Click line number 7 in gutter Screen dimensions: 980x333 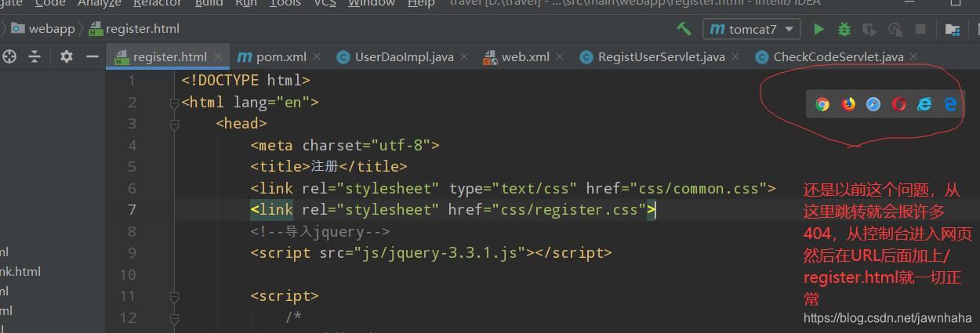132,209
